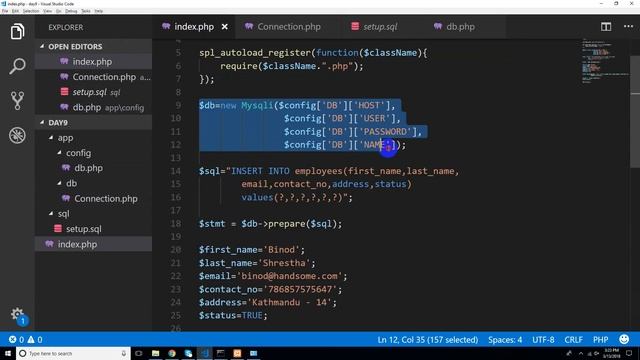Viewport: 640px width, 360px height.
Task: Open the Help menu
Action: [98, 11]
